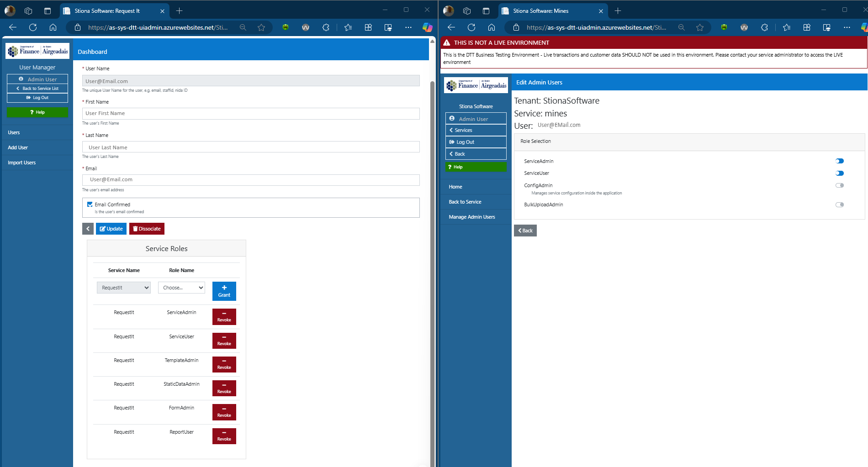The image size is (868, 467).
Task: Open the RequestIt service dropdown
Action: 123,288
